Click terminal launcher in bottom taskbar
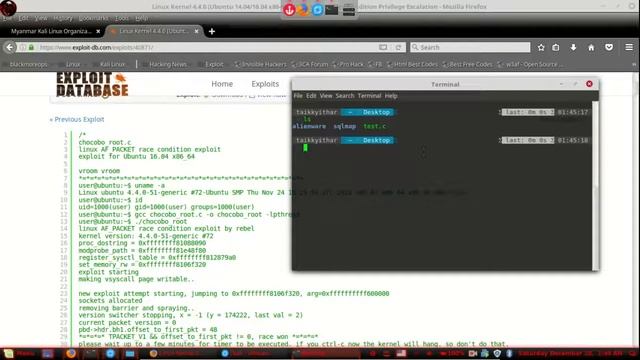This screenshot has height=360, width=640. [x=91, y=353]
